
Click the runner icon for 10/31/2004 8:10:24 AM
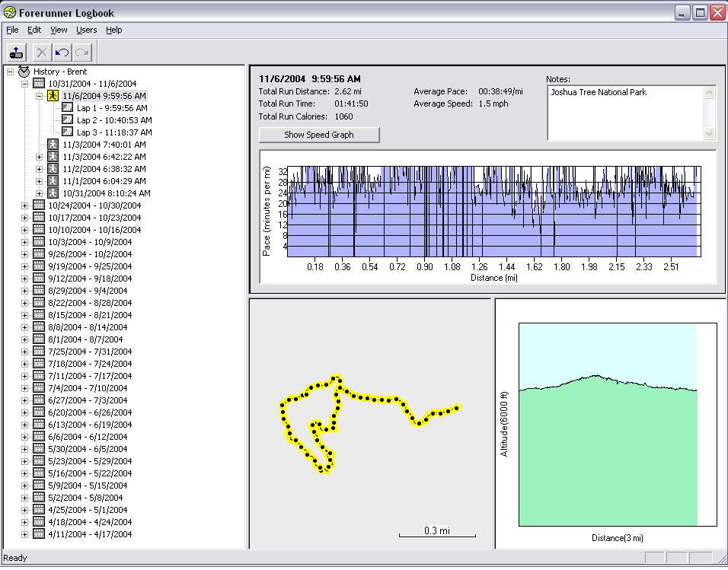53,193
